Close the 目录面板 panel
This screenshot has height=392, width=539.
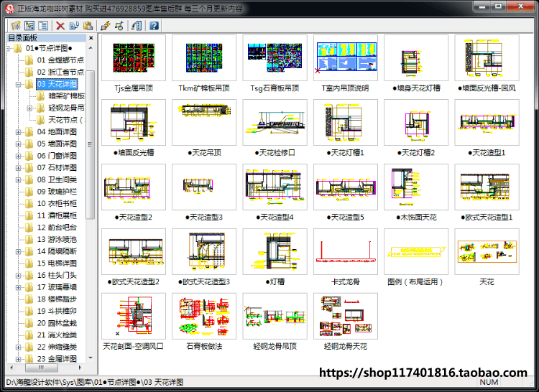(91, 38)
